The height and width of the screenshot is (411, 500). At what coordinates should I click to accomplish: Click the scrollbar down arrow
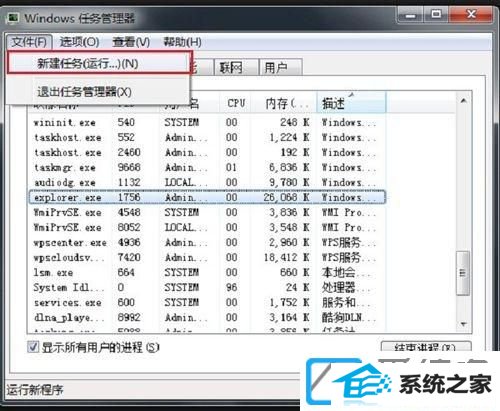coord(463,324)
